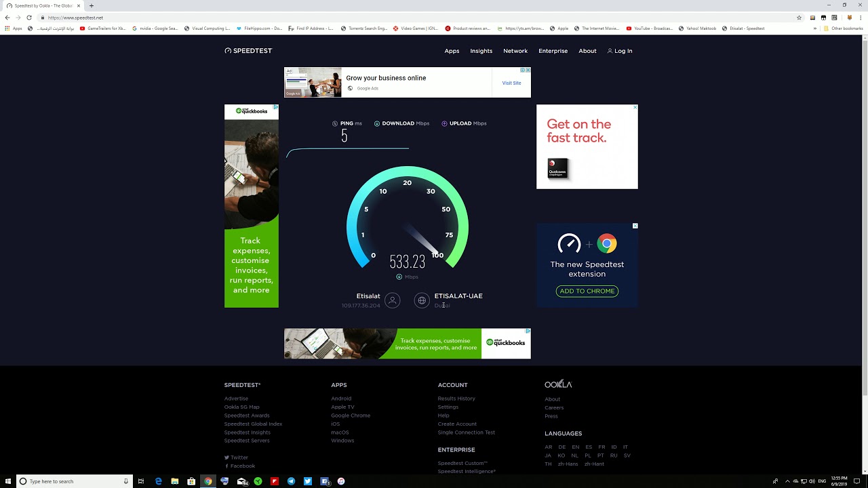Viewport: 868px width, 488px height.
Task: Open the Apps bookmarks shortcut
Action: (x=14, y=28)
